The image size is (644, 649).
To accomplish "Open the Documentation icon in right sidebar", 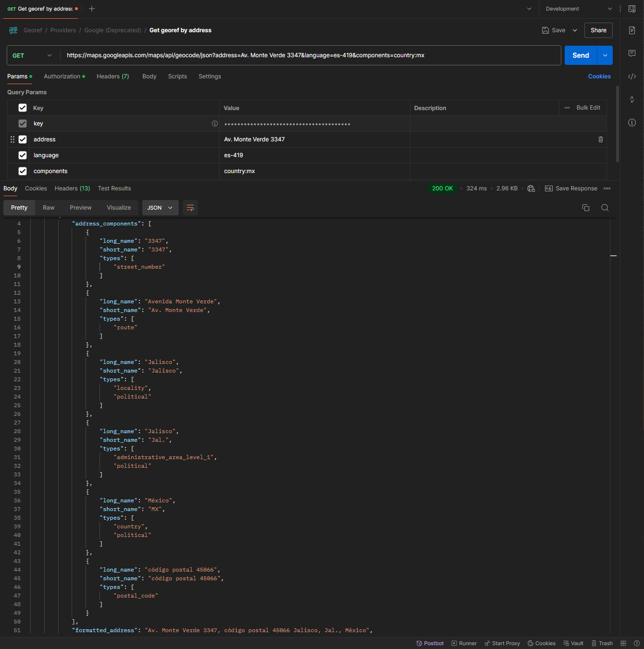I will pos(632,30).
